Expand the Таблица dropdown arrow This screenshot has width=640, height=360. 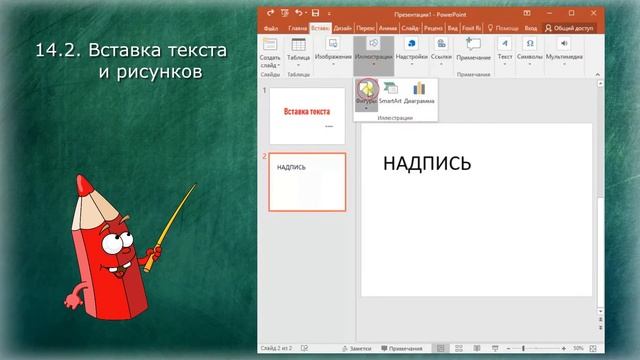[298, 65]
